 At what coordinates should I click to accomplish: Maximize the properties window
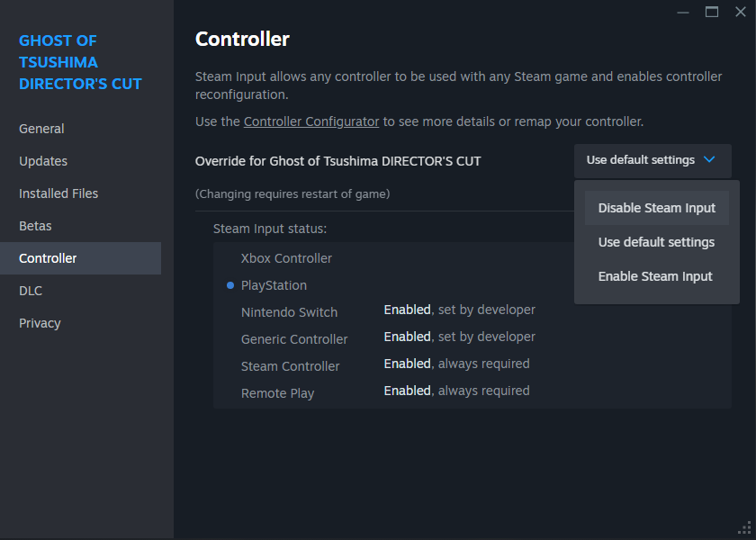712,12
